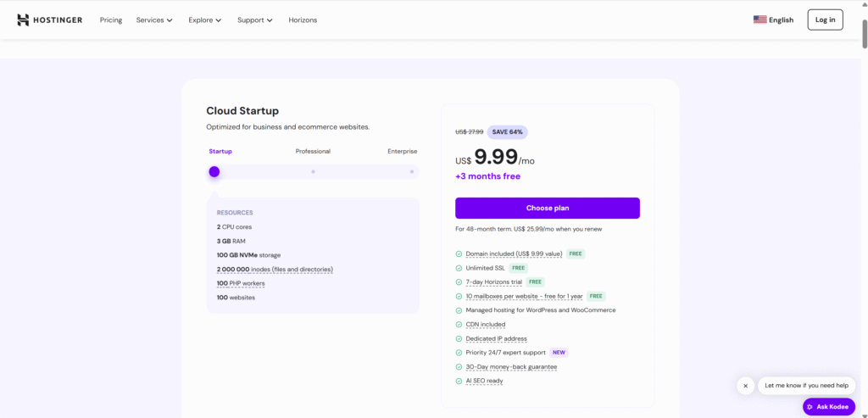Open the Pricing page
868x418 pixels.
[111, 20]
